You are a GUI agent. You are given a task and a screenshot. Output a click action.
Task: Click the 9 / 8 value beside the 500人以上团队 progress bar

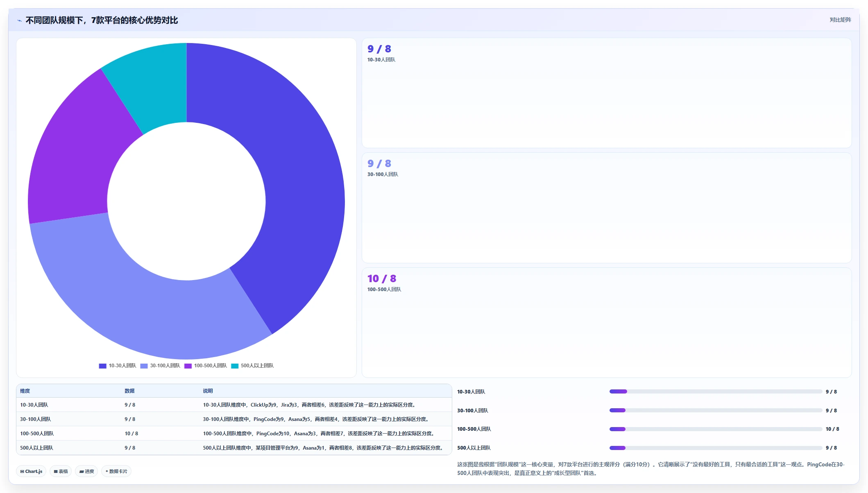[831, 448]
